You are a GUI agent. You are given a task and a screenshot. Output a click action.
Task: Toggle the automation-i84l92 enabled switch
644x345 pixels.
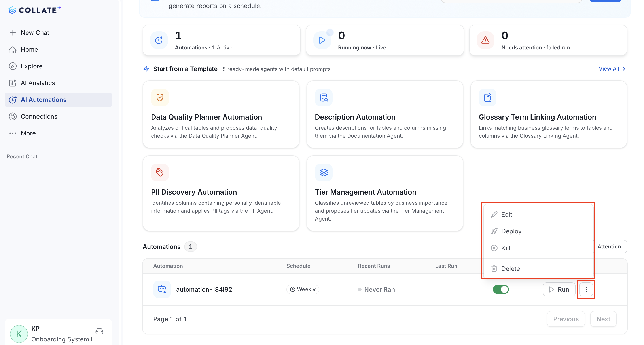tap(501, 290)
